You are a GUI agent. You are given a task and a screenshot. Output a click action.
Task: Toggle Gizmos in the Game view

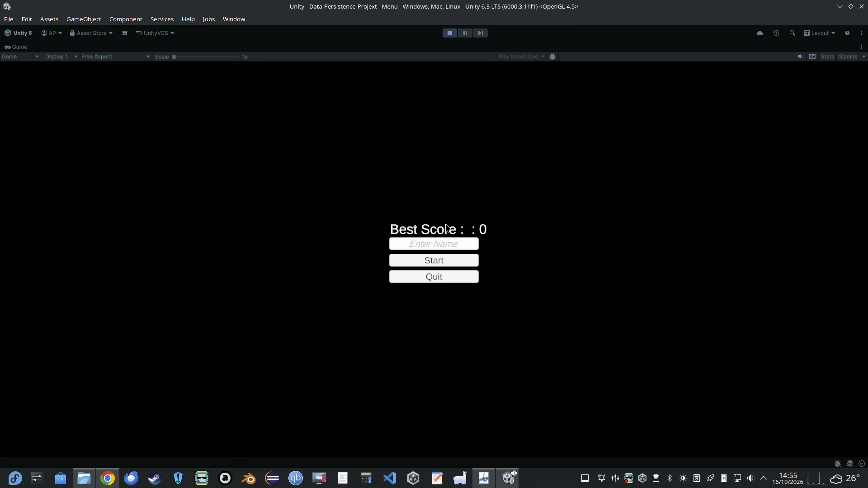848,56
